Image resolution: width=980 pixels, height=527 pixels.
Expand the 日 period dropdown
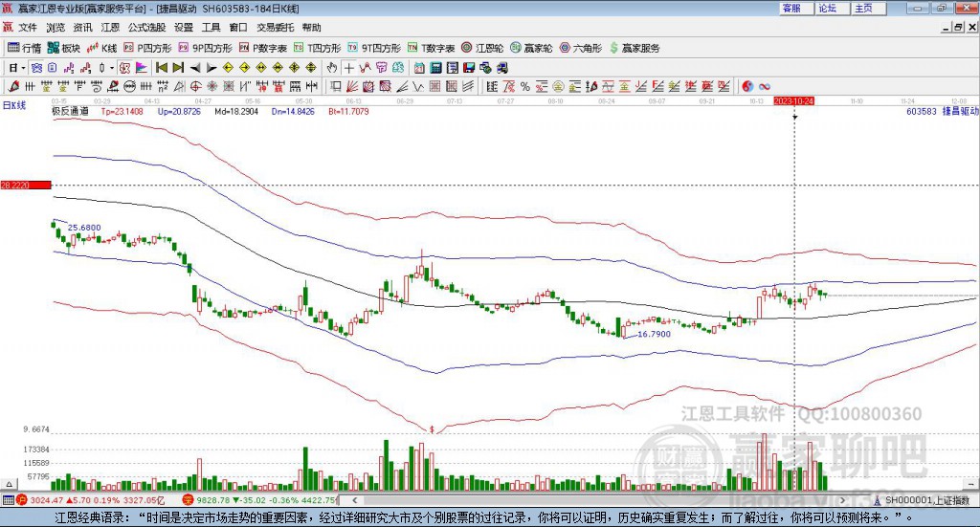point(23,68)
